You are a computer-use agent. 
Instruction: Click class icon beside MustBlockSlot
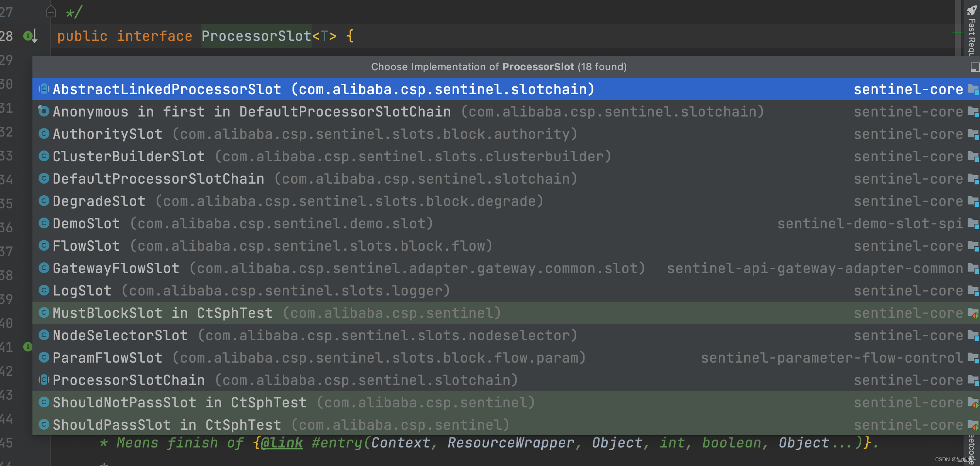(x=44, y=312)
